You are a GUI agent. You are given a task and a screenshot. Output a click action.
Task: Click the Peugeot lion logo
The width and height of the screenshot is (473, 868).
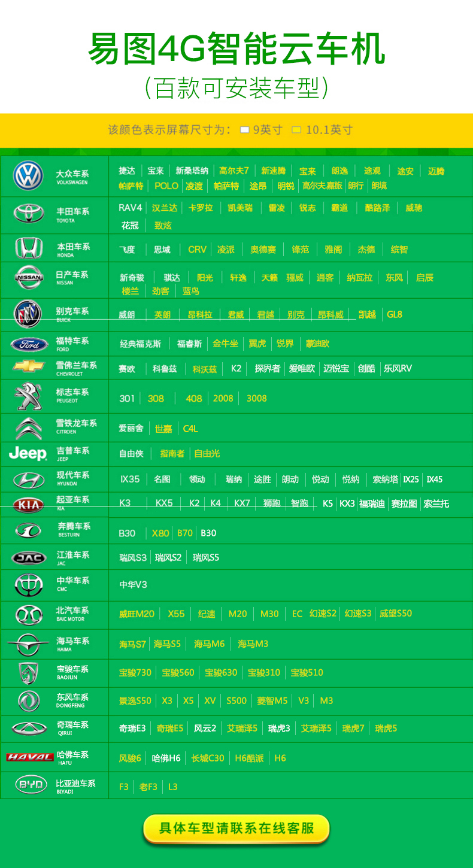point(28,396)
